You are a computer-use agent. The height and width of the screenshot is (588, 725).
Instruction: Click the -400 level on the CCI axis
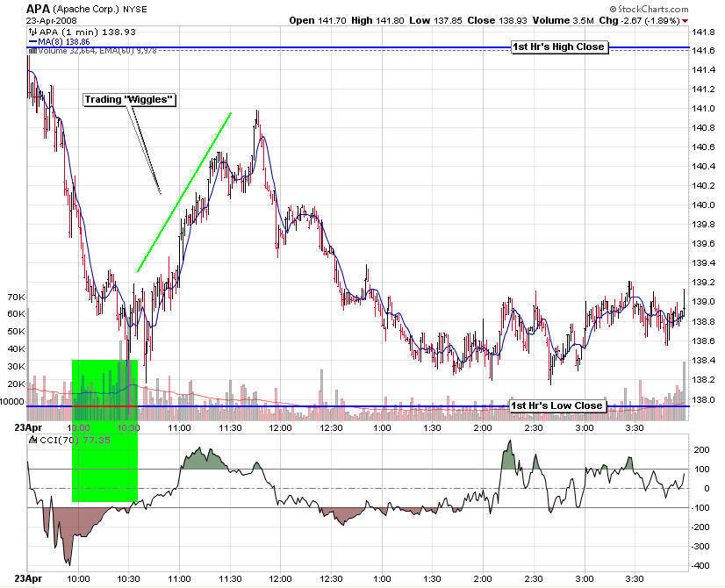click(700, 566)
